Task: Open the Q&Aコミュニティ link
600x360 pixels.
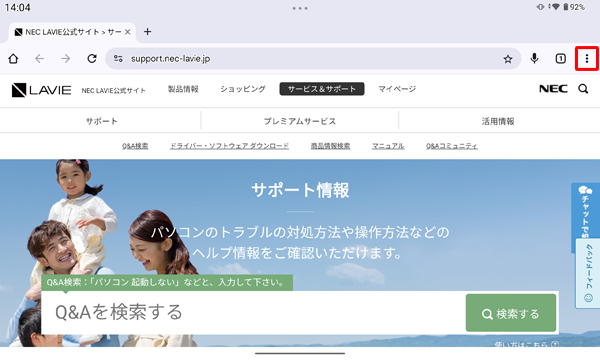Action: click(452, 146)
